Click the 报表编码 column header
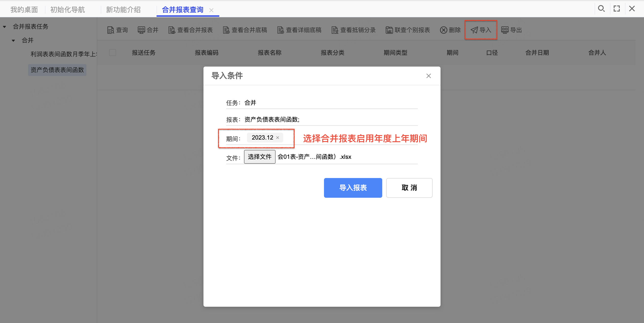 207,53
